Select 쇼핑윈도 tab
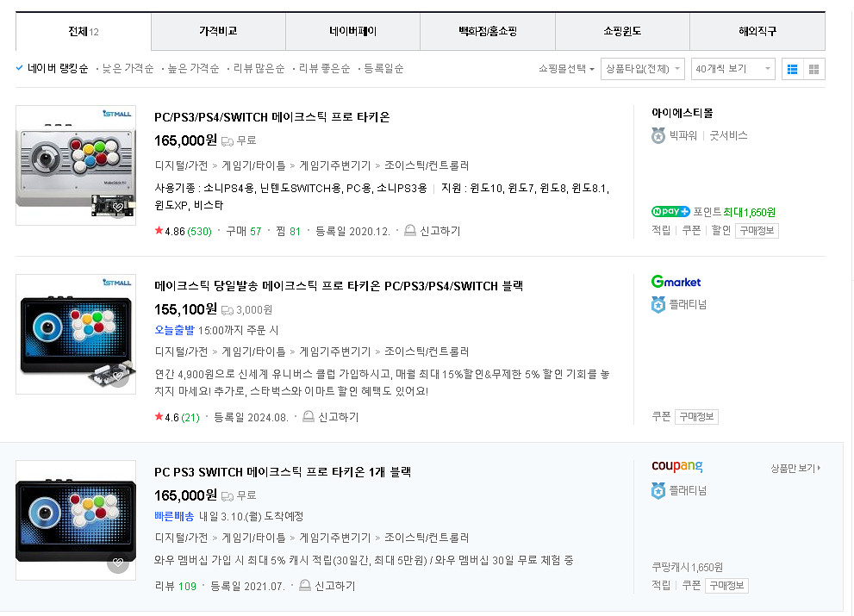The image size is (854, 616). click(622, 32)
